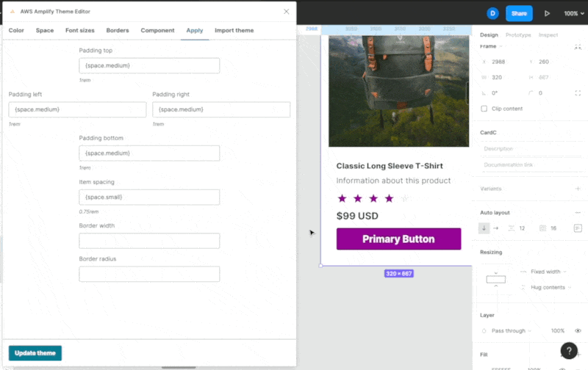Open the 100% zoom dropdown
Image resolution: width=588 pixels, height=370 pixels.
(x=574, y=13)
